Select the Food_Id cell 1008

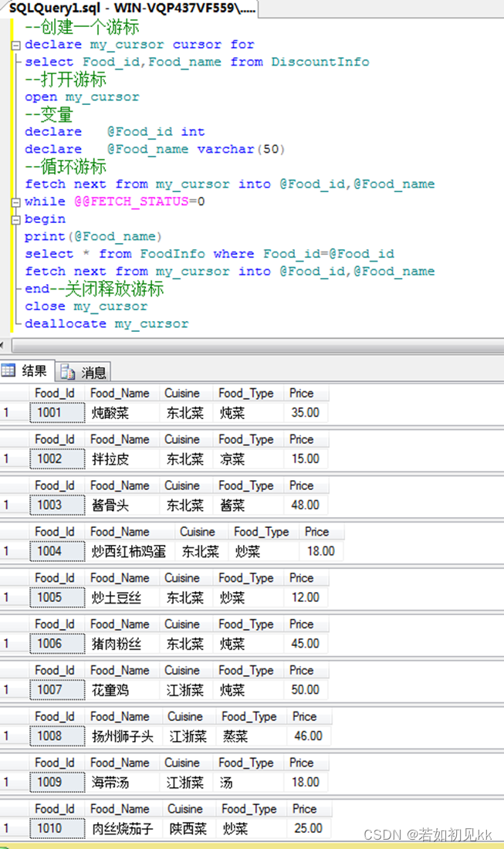point(57,736)
